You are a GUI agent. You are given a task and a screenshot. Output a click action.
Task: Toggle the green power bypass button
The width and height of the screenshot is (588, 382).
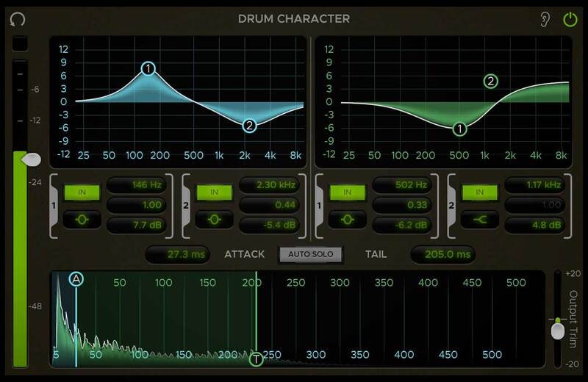[570, 19]
